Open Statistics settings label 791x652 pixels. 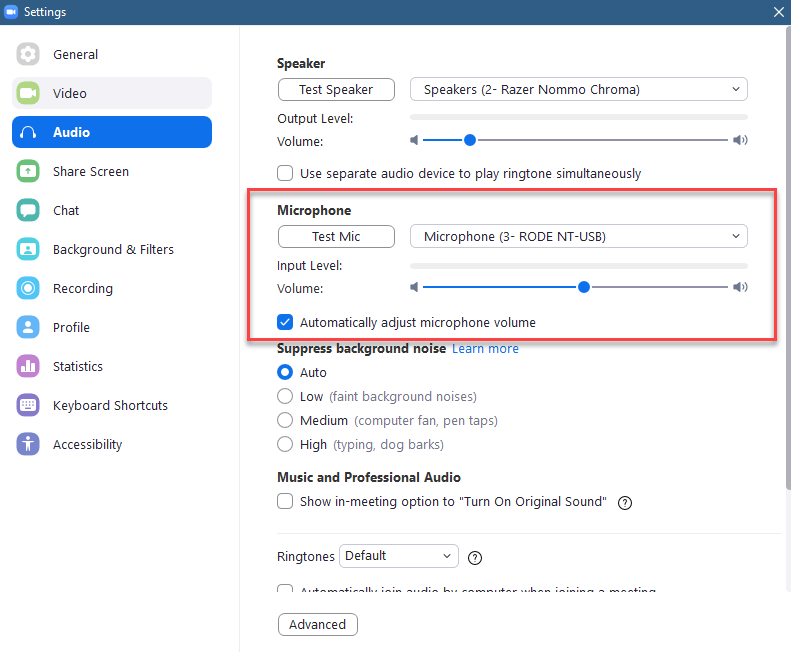(x=78, y=366)
